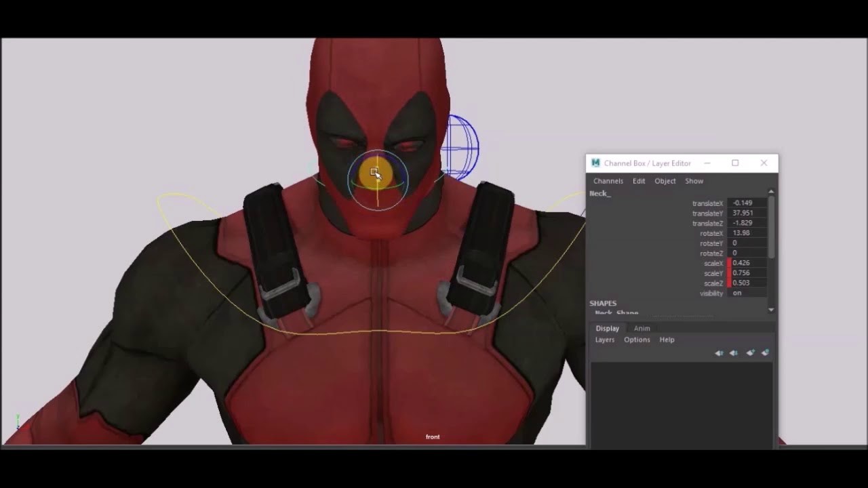868x488 pixels.
Task: Open the Help menu
Action: pyautogui.click(x=667, y=340)
